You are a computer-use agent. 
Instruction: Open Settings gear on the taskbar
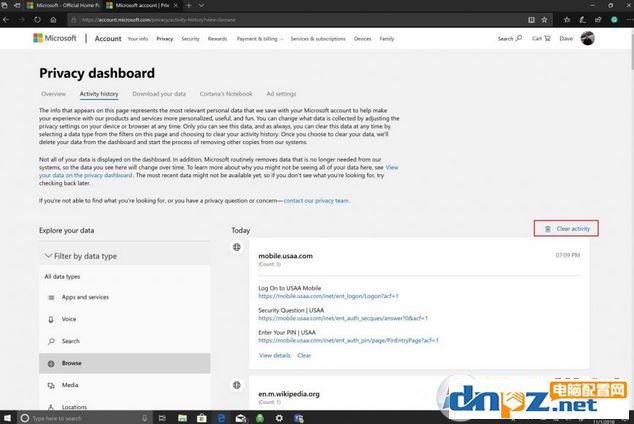(x=279, y=418)
